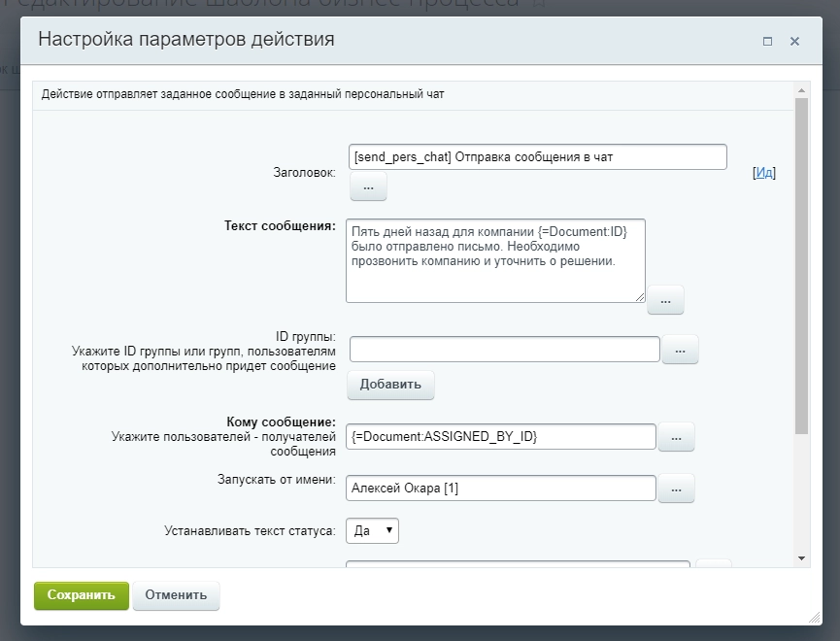Open the Устанавливать текст статуса dropdown
The image size is (840, 641).
point(372,530)
